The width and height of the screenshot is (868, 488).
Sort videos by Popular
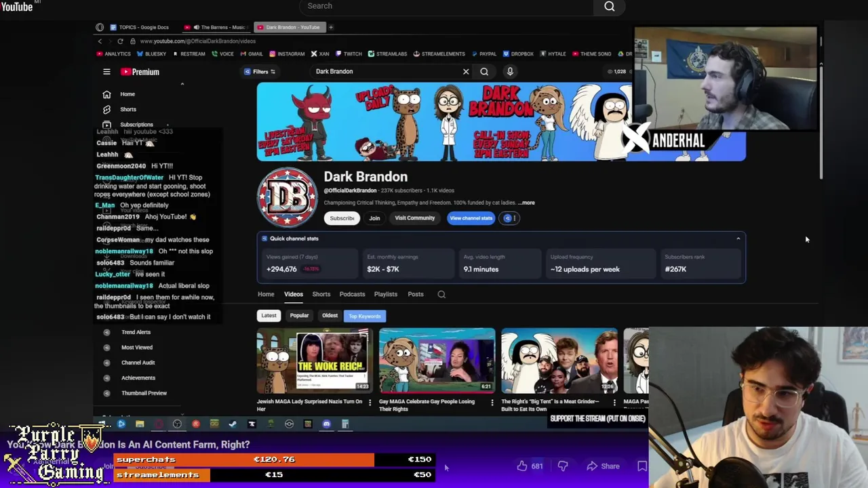click(299, 315)
